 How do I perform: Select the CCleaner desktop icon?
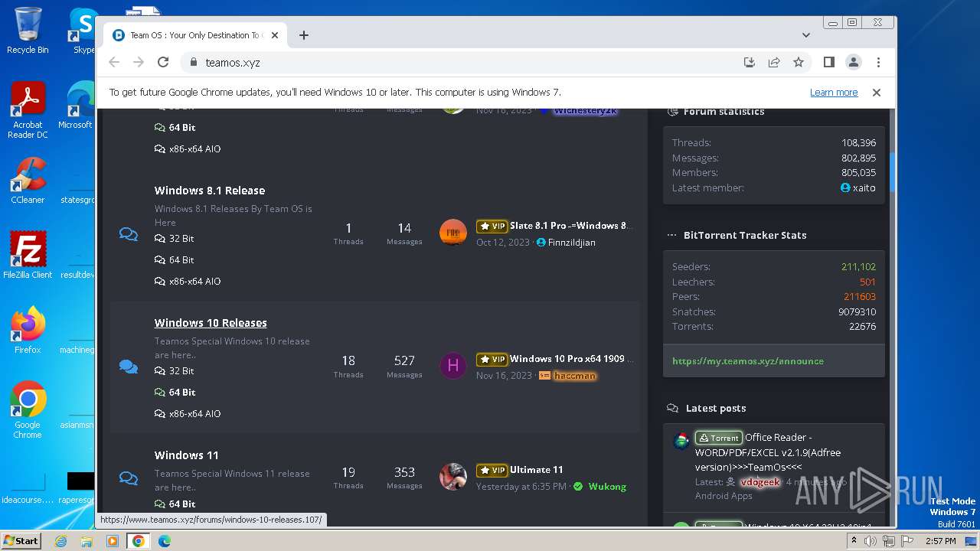click(x=28, y=181)
